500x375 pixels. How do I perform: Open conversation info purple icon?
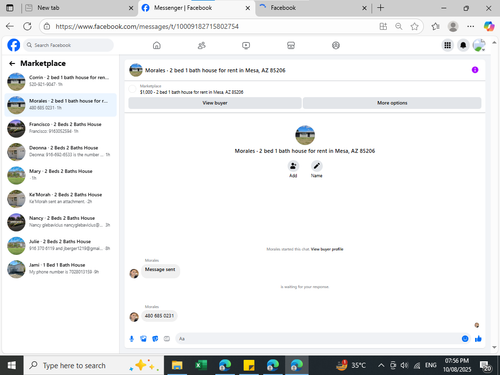[475, 70]
